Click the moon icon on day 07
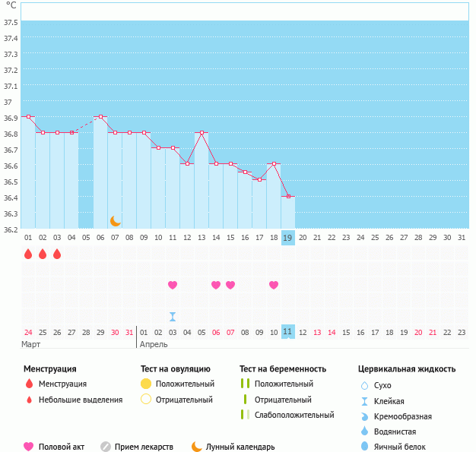This screenshot has width=476, height=452. [116, 221]
